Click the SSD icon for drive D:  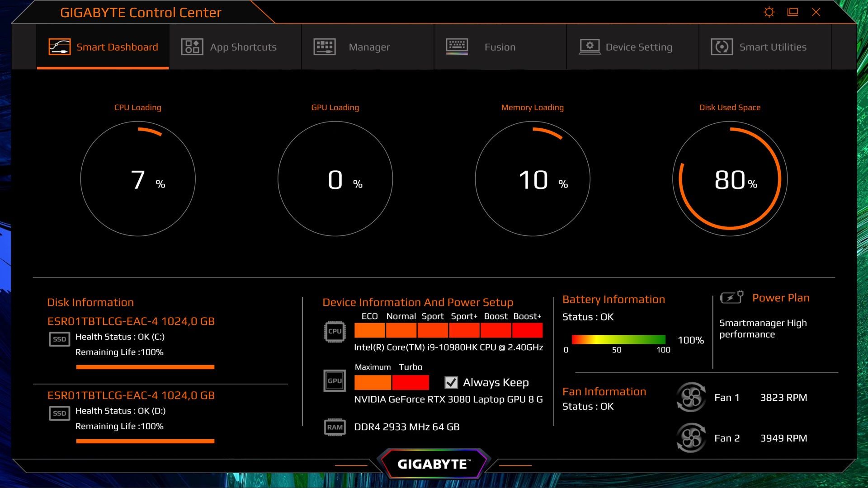59,413
